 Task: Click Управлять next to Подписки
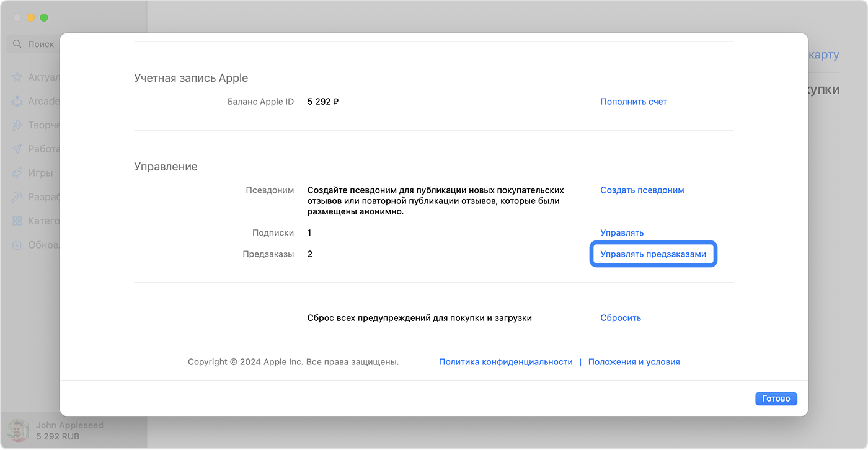coord(622,233)
